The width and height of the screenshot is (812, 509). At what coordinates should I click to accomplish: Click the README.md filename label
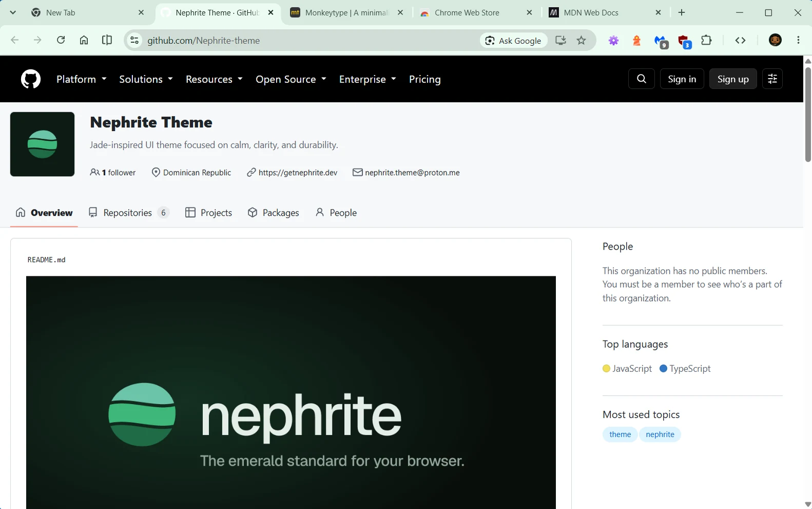point(47,260)
